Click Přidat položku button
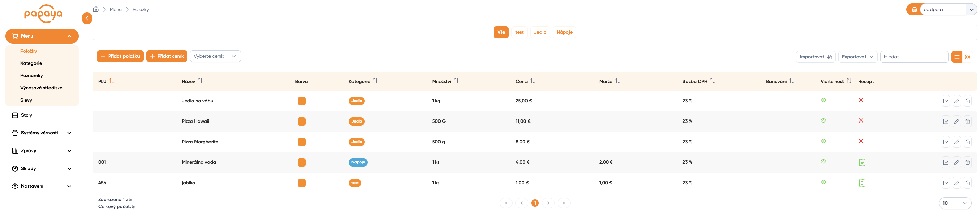This screenshot has width=980, height=215. pyautogui.click(x=120, y=56)
